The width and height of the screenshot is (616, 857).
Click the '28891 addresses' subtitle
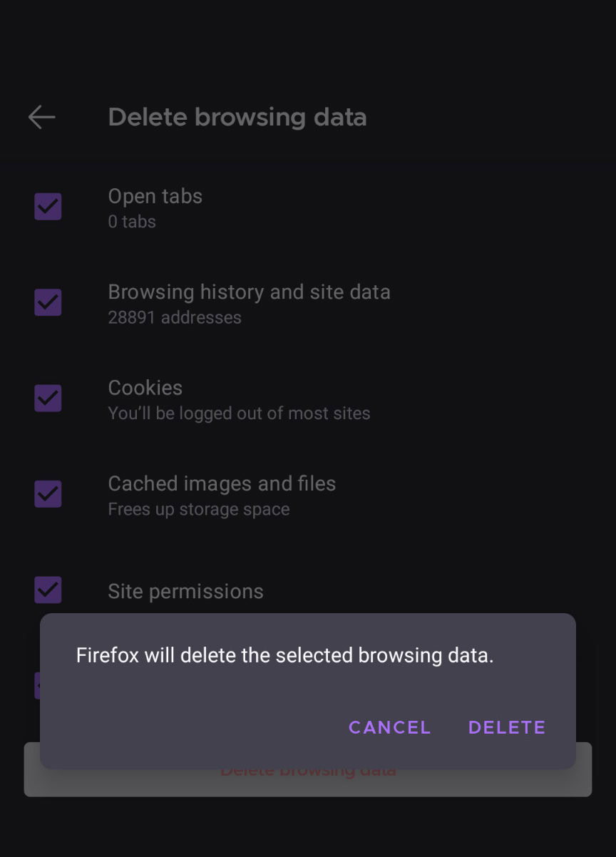175,317
